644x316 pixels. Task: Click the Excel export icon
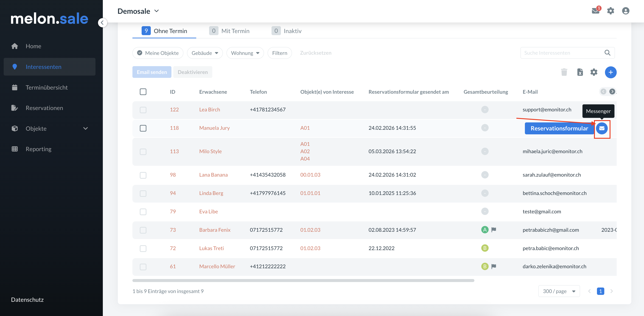pos(580,72)
